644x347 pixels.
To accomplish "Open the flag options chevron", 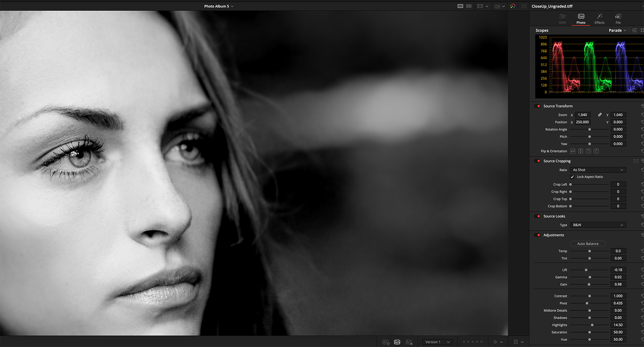I will [522, 342].
